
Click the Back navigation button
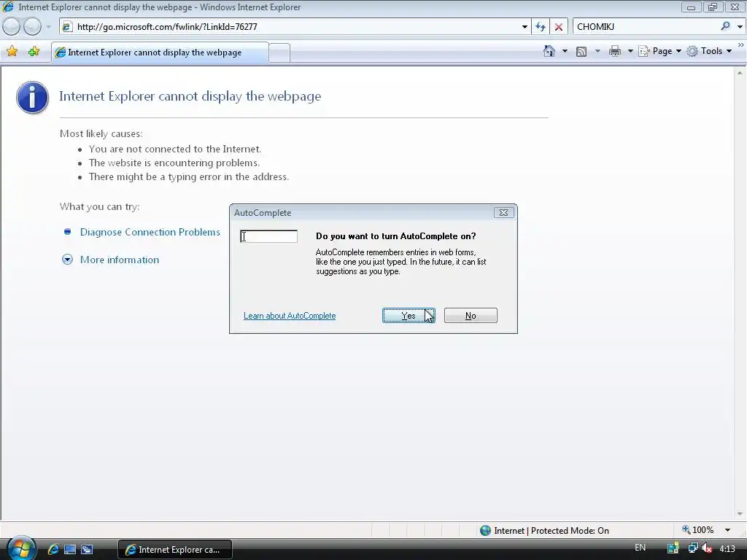pyautogui.click(x=12, y=27)
